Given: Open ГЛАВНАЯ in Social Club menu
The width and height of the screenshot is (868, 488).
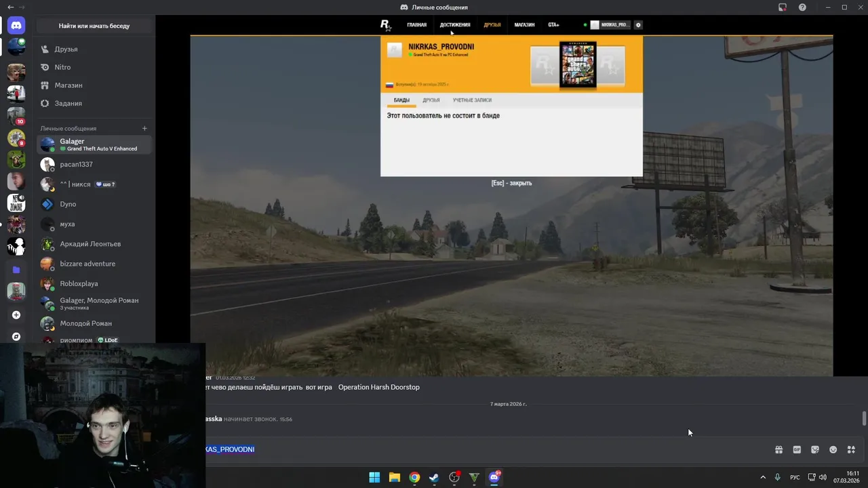Looking at the screenshot, I should [x=416, y=25].
